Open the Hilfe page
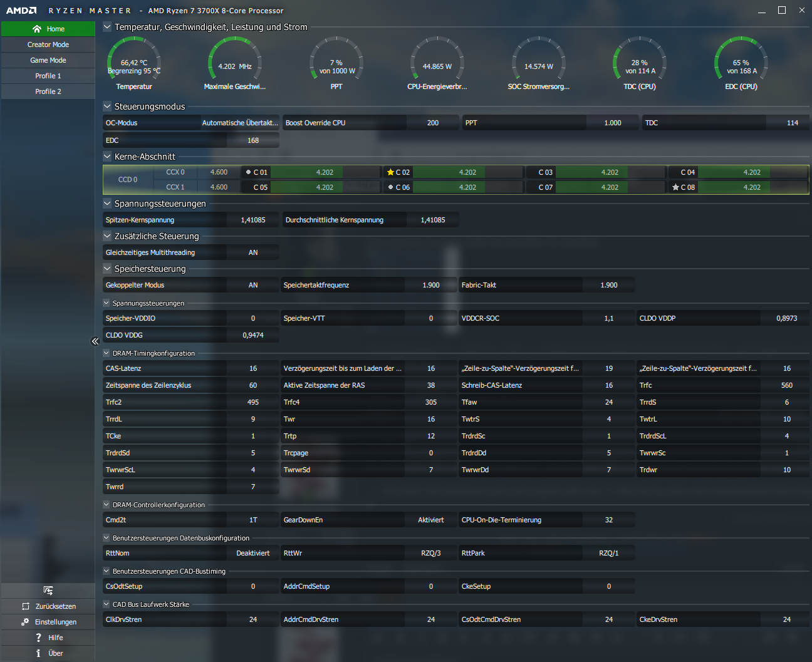The height and width of the screenshot is (662, 812). [48, 638]
